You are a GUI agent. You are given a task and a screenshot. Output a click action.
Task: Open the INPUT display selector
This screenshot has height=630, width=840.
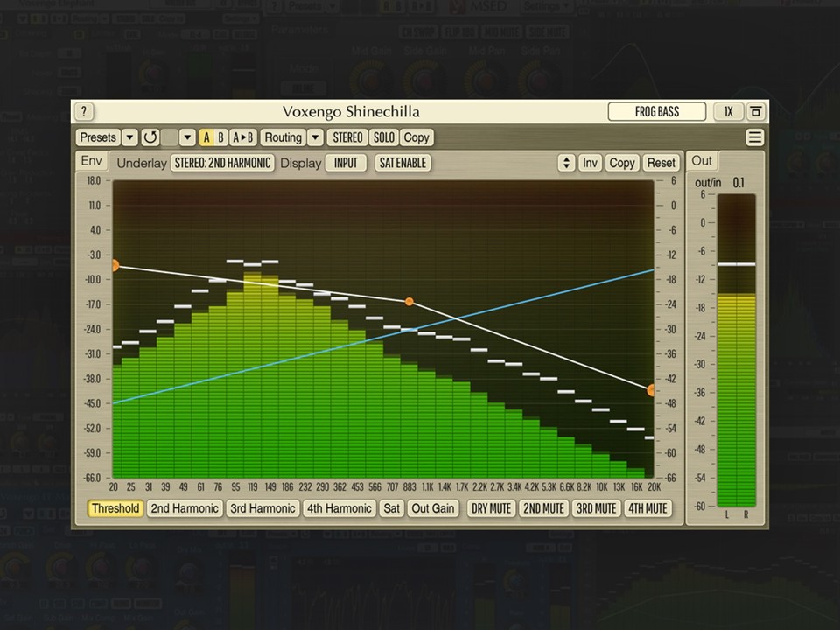[x=346, y=163]
